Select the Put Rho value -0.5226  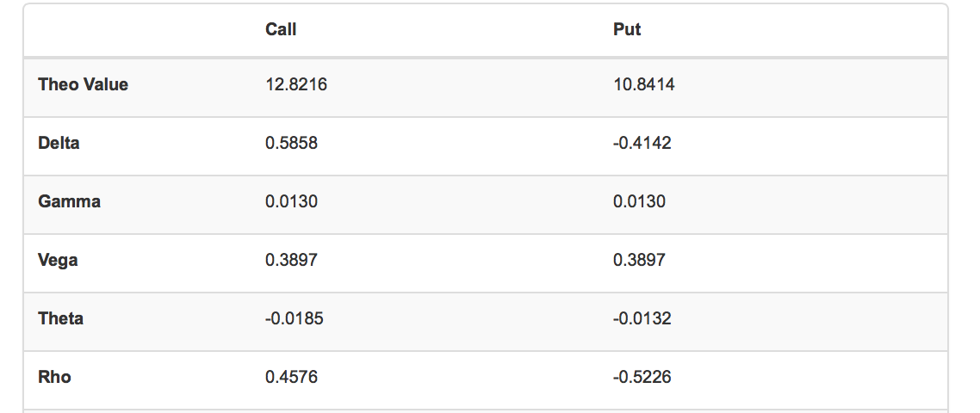[642, 377]
